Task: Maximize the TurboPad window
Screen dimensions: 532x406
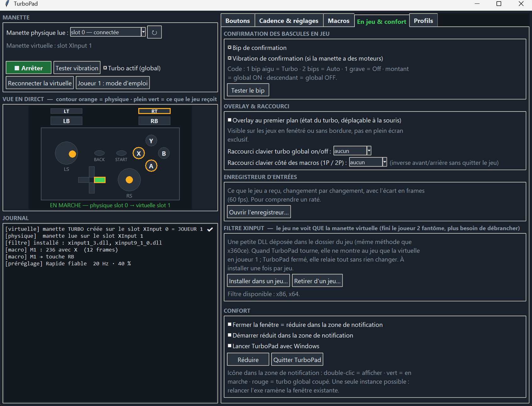Action: pos(499,4)
